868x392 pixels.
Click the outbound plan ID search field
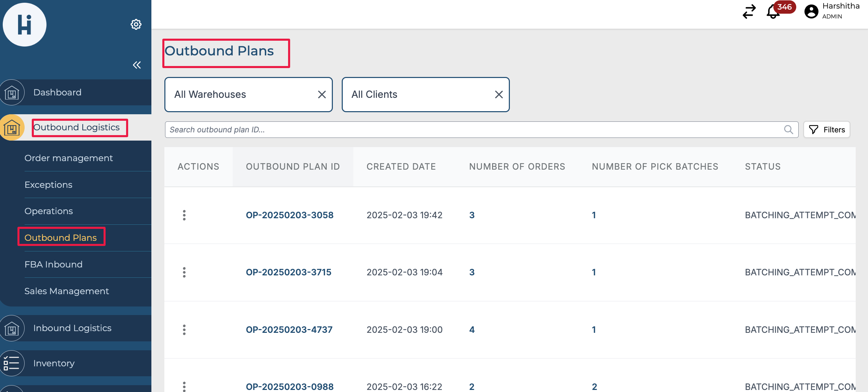[472, 130]
